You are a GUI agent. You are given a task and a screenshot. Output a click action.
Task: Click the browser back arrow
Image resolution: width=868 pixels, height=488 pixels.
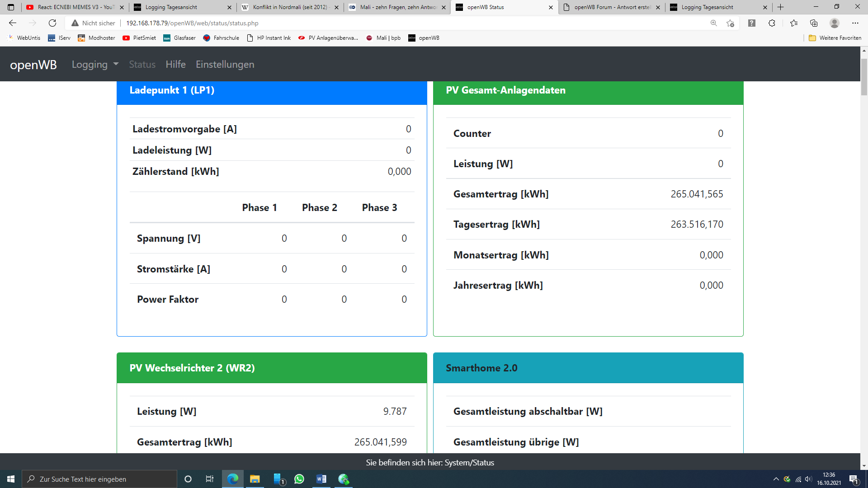tap(13, 23)
